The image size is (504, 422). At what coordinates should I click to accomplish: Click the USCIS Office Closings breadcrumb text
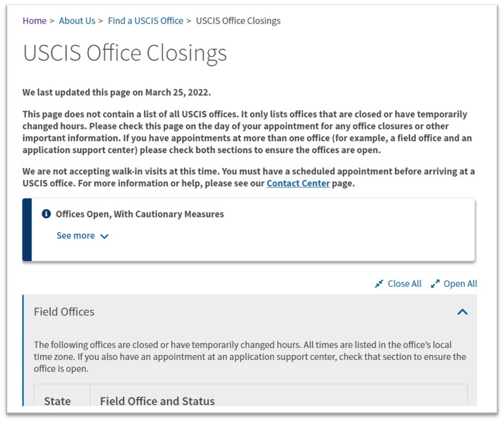pos(238,21)
